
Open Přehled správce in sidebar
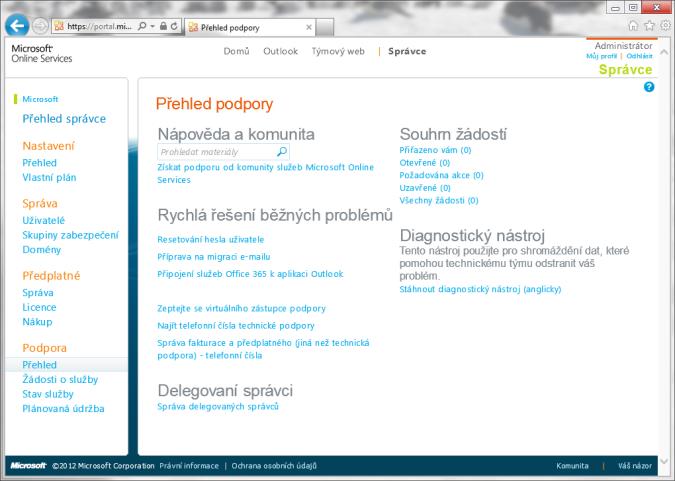(x=64, y=119)
